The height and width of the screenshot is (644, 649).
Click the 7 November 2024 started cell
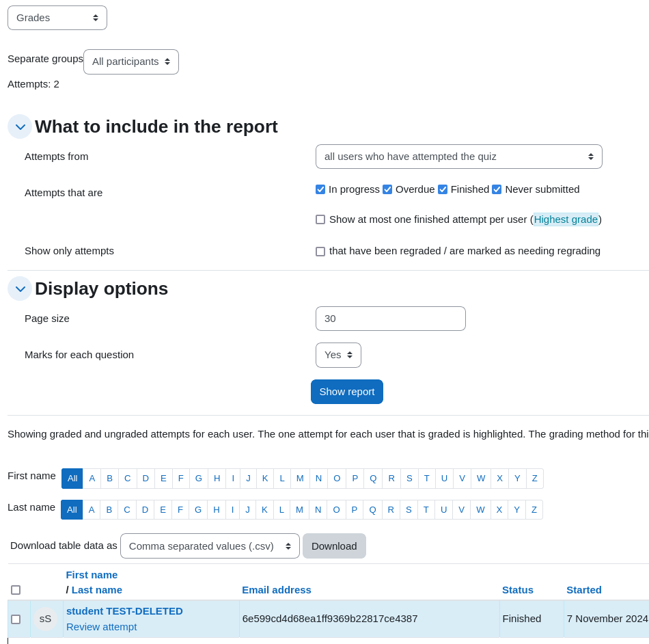click(607, 619)
